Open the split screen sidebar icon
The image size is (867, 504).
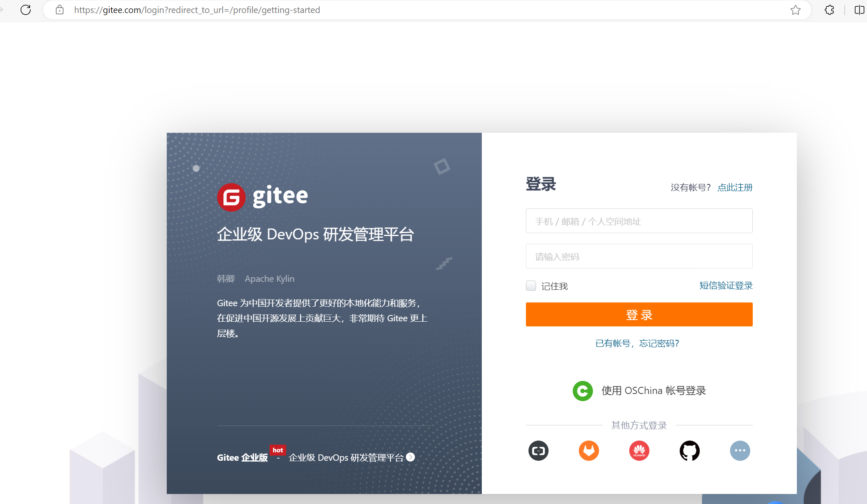point(859,10)
